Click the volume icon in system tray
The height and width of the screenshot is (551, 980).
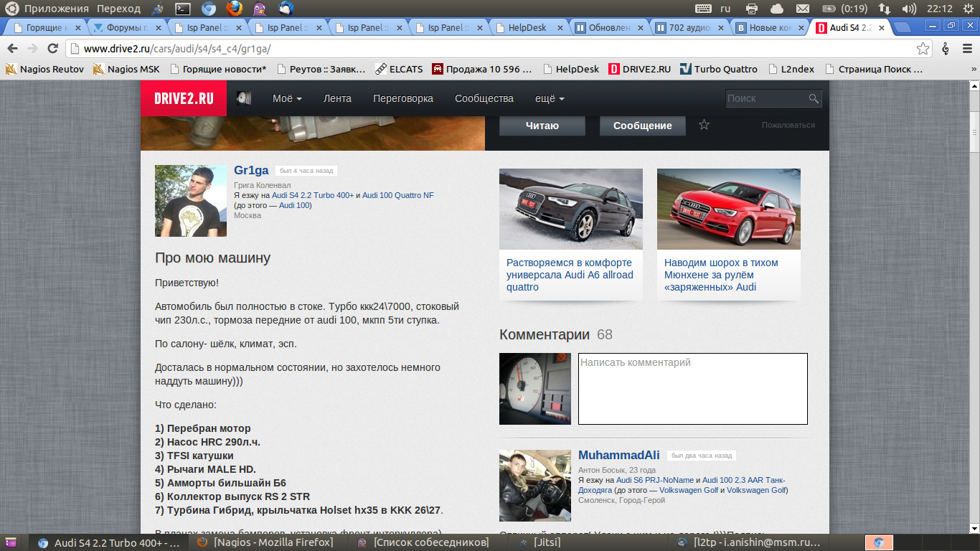[x=908, y=9]
